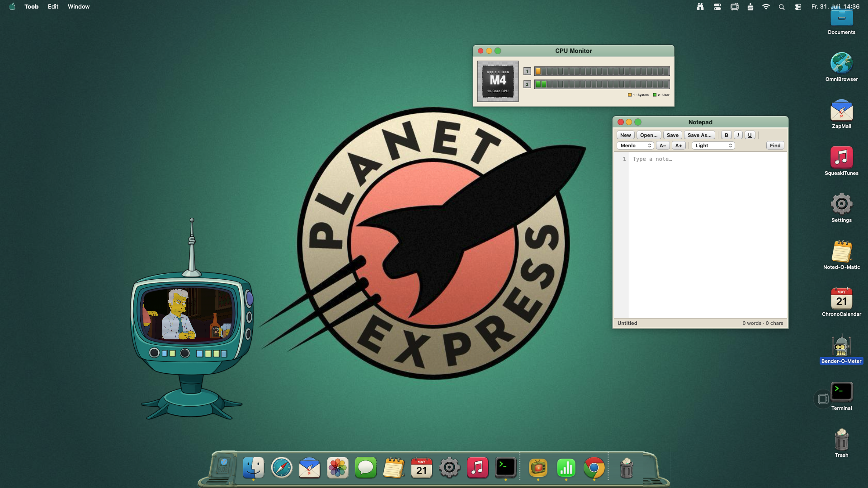Open the Numbers chart app in dock
The height and width of the screenshot is (488, 868).
tap(566, 468)
